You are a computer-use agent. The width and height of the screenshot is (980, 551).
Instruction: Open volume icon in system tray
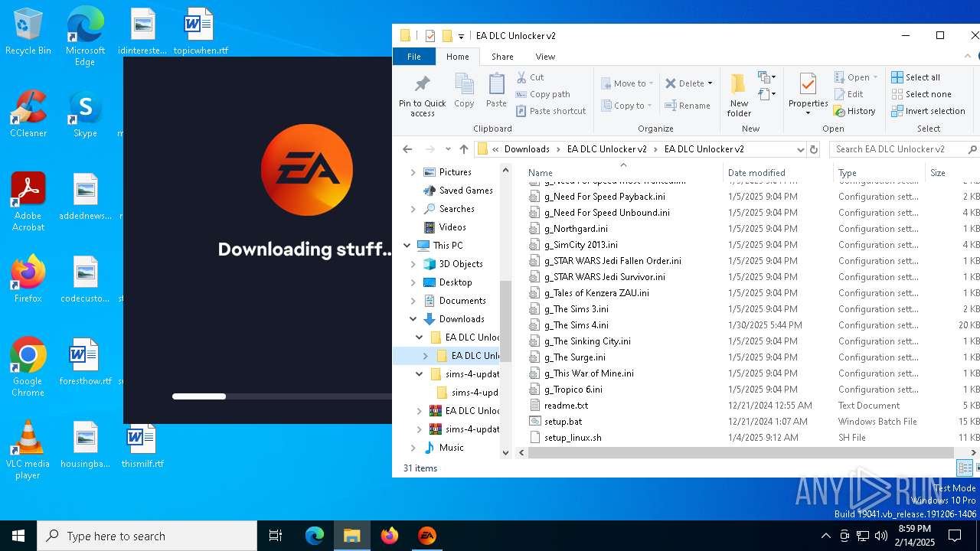pyautogui.click(x=880, y=536)
